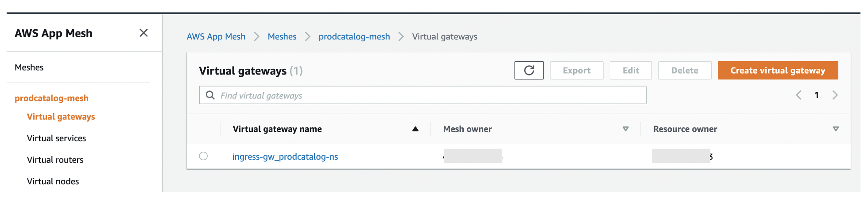Open prodcatalog-mesh breadcrumb link

tap(354, 36)
